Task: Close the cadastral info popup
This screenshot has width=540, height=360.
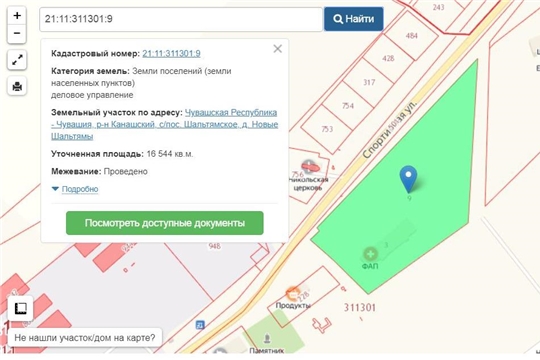Action: click(278, 49)
